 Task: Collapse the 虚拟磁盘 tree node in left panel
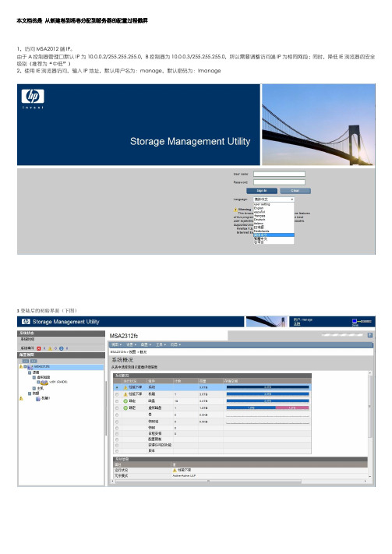point(34,377)
